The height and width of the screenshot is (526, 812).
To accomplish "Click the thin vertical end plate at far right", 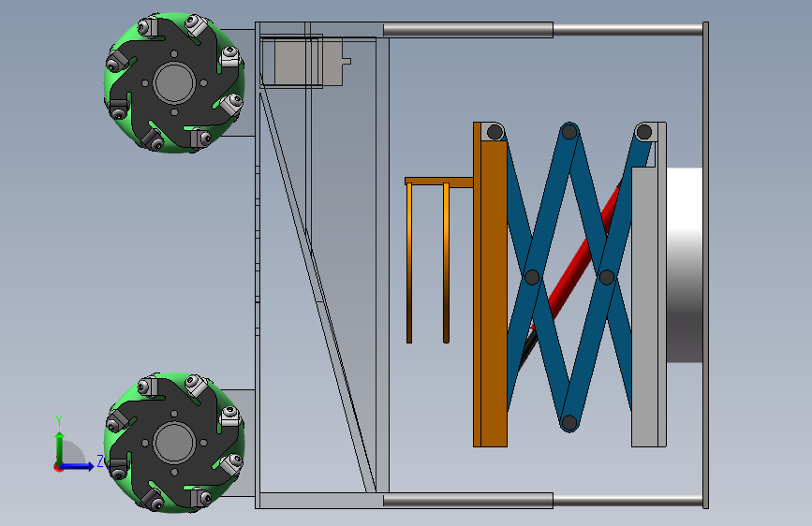I will click(x=705, y=265).
